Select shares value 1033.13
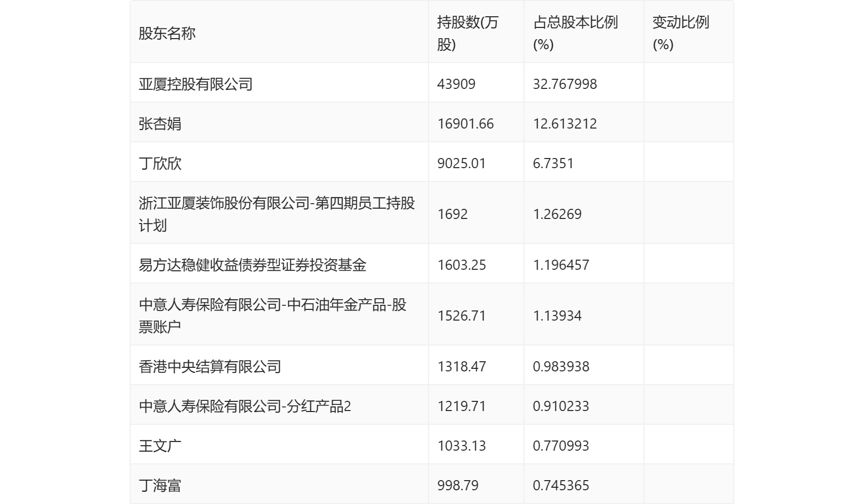 point(461,446)
